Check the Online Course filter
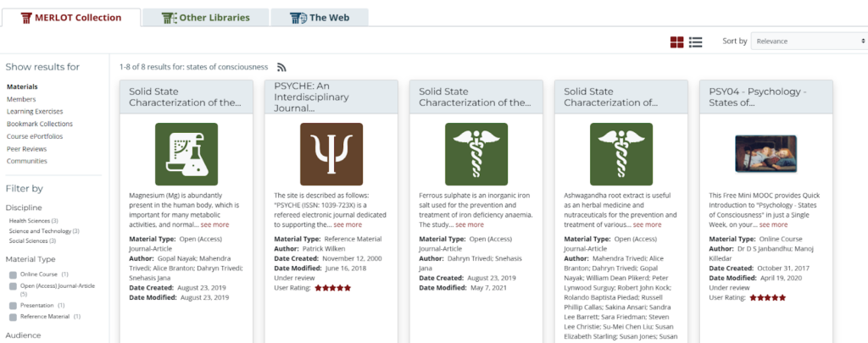Viewport: 868px width, 343px height. pyautogui.click(x=13, y=274)
